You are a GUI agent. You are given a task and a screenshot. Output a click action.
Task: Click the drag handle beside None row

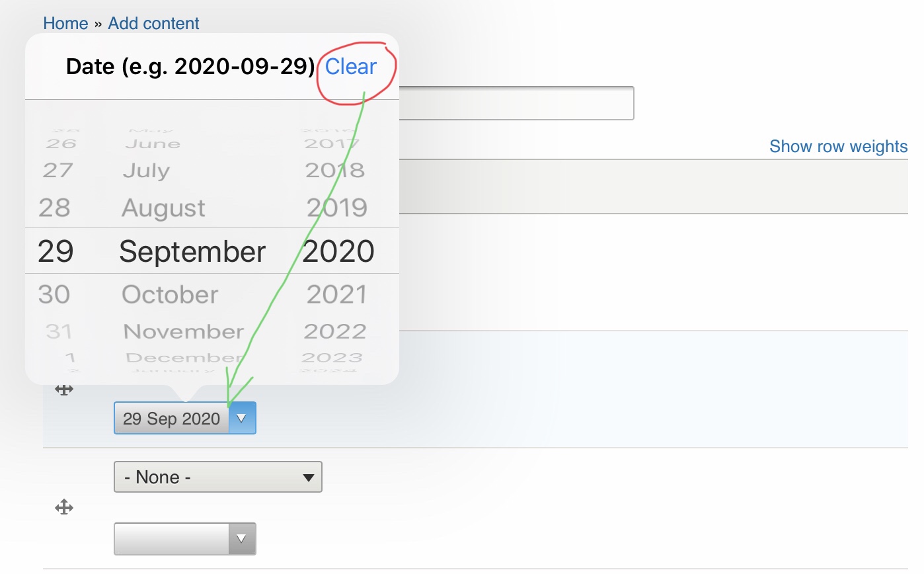(x=63, y=507)
